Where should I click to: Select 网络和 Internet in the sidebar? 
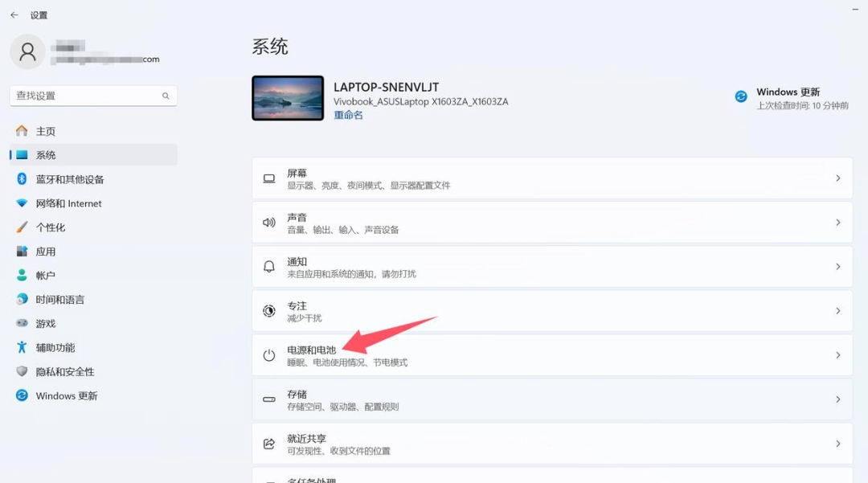(93, 203)
